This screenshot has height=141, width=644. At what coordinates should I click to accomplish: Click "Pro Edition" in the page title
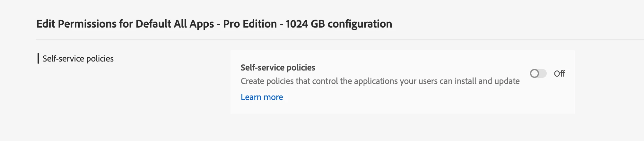(x=250, y=24)
